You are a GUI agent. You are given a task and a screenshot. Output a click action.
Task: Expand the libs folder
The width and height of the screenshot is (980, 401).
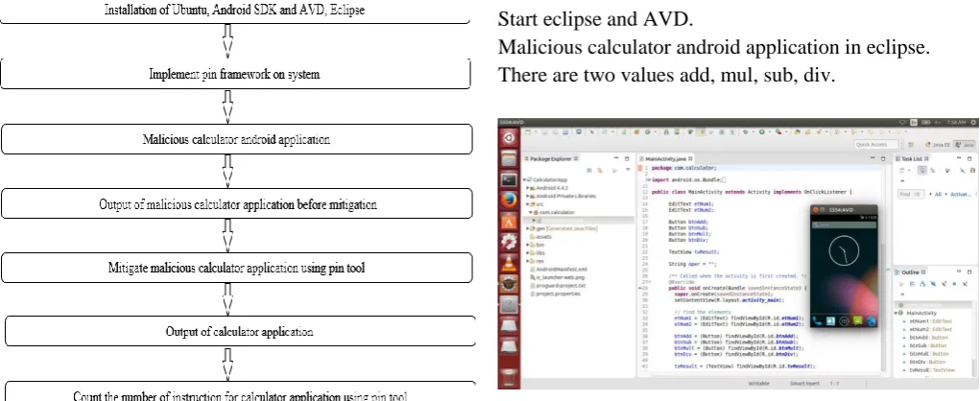point(529,253)
